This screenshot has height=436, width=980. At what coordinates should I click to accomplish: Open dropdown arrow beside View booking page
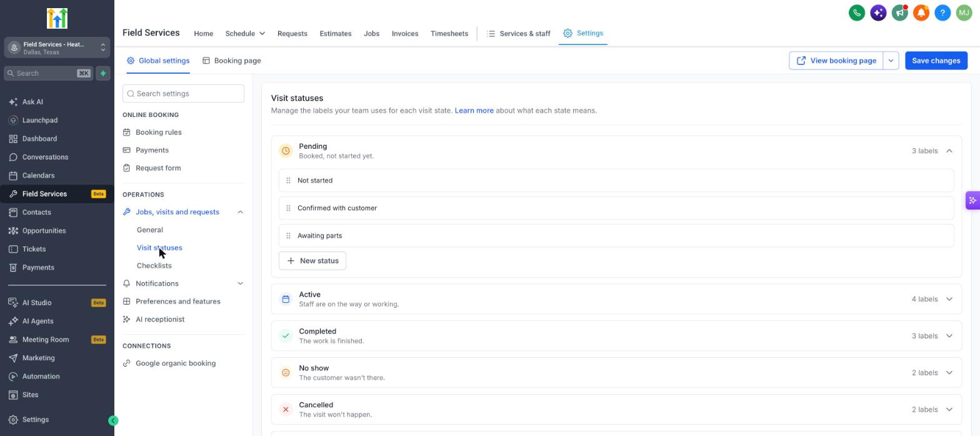[891, 61]
